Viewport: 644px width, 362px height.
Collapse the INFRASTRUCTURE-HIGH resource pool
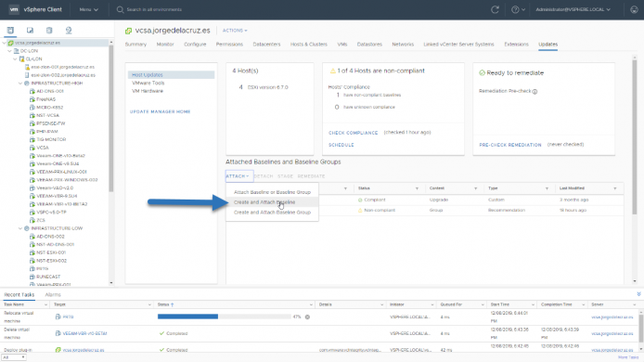pyautogui.click(x=20, y=83)
